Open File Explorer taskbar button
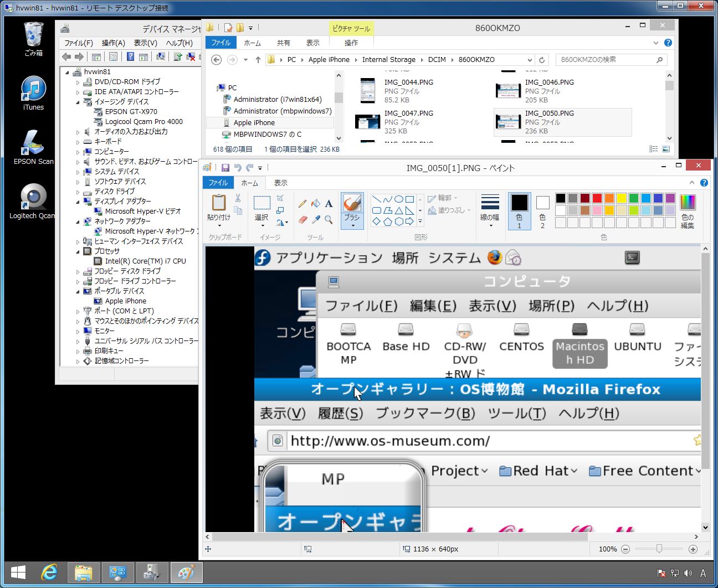The width and height of the screenshot is (718, 588). click(84, 572)
